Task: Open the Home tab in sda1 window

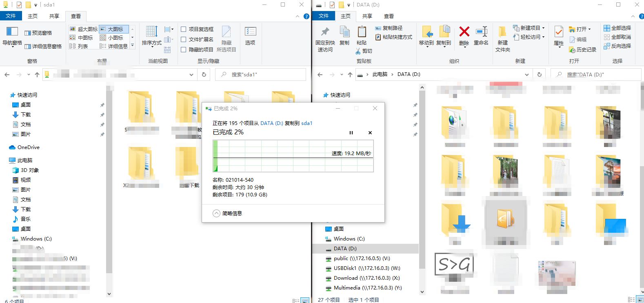Action: 33,16
